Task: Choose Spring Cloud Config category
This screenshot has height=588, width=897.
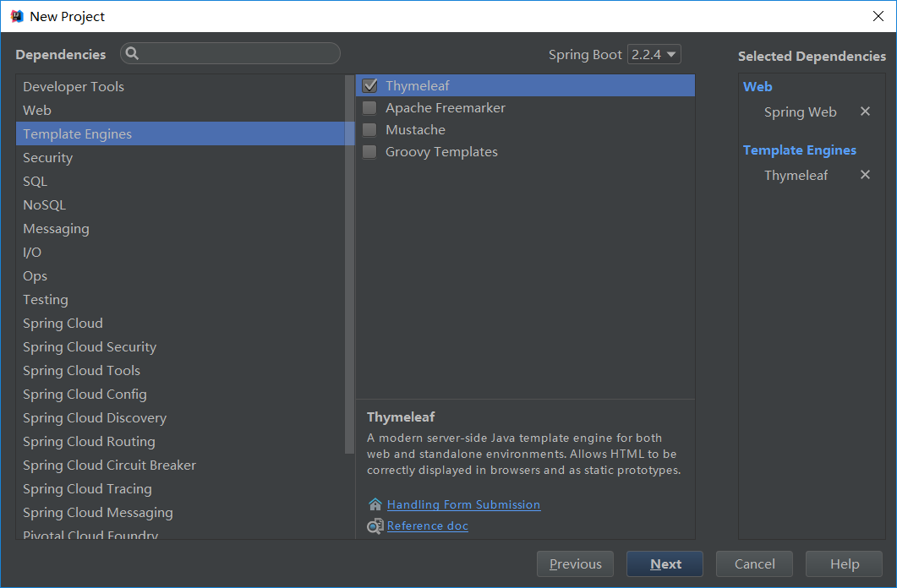Action: (181, 395)
